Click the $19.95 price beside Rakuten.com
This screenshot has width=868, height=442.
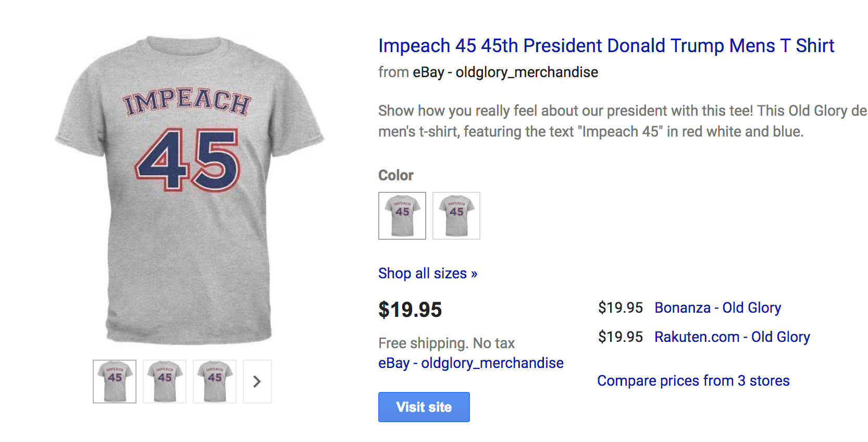coord(620,337)
